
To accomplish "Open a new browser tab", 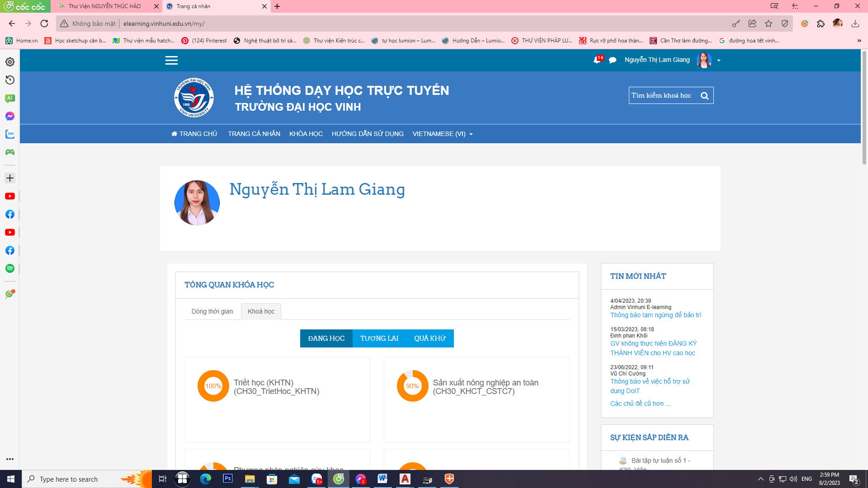I will pos(277,6).
